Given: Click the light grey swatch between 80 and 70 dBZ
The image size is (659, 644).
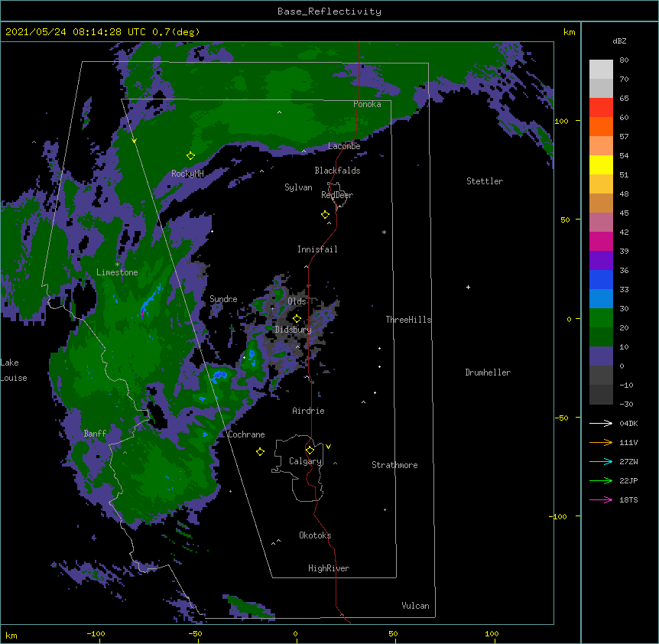Looking at the screenshot, I should pos(601,70).
